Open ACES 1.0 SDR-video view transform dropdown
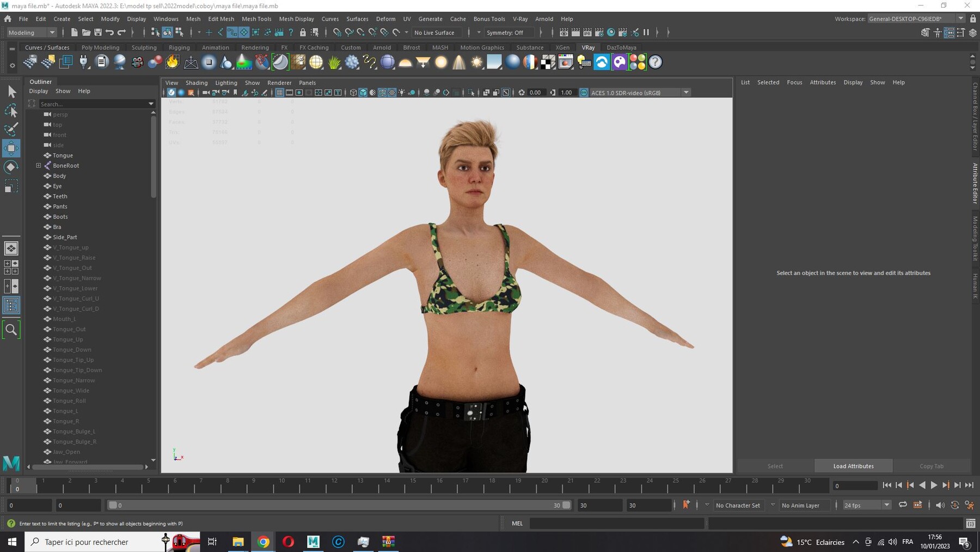Screen dimensions: 980x552 (640, 93)
